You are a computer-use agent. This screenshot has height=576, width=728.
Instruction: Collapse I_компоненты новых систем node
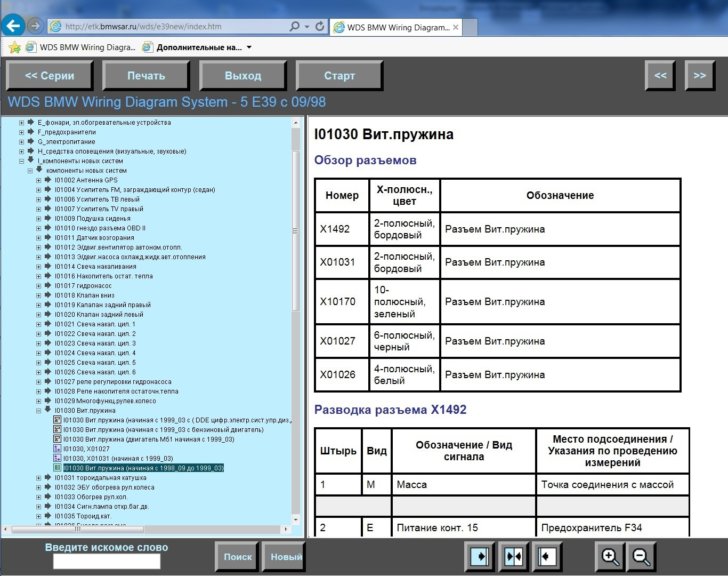pyautogui.click(x=21, y=161)
